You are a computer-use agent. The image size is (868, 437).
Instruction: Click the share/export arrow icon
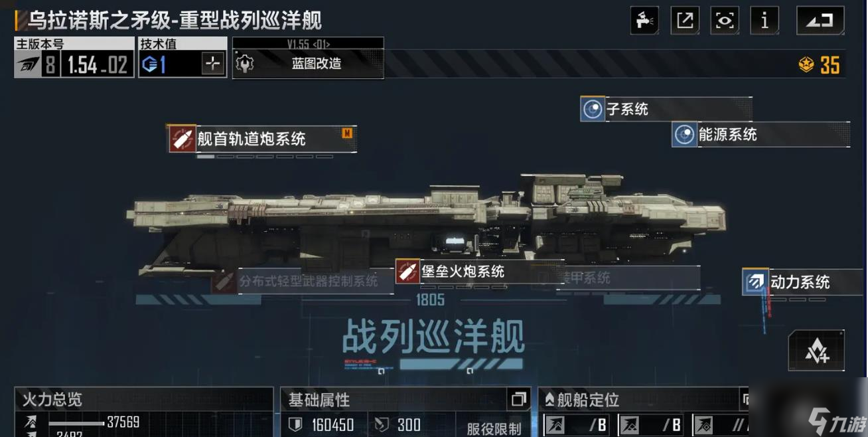pyautogui.click(x=685, y=20)
